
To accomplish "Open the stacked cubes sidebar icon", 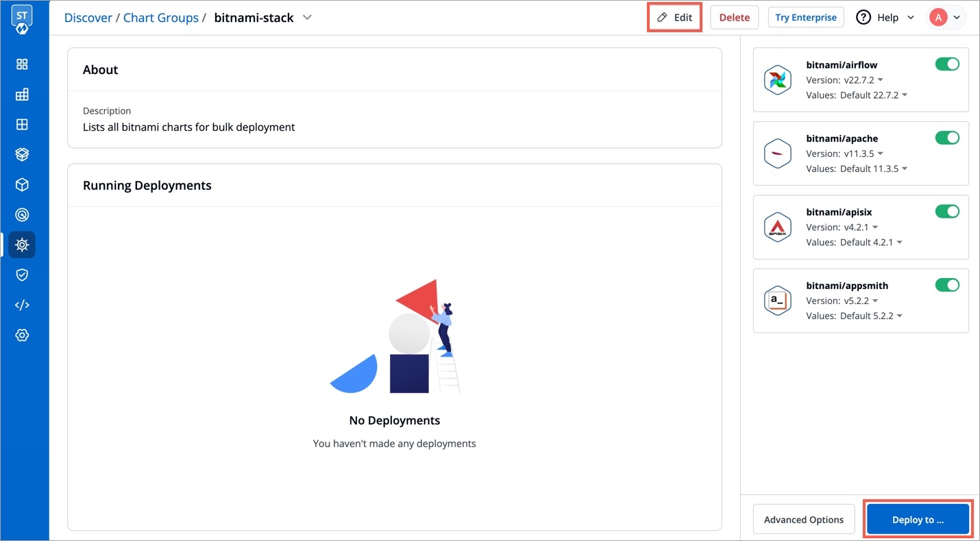I will (22, 155).
